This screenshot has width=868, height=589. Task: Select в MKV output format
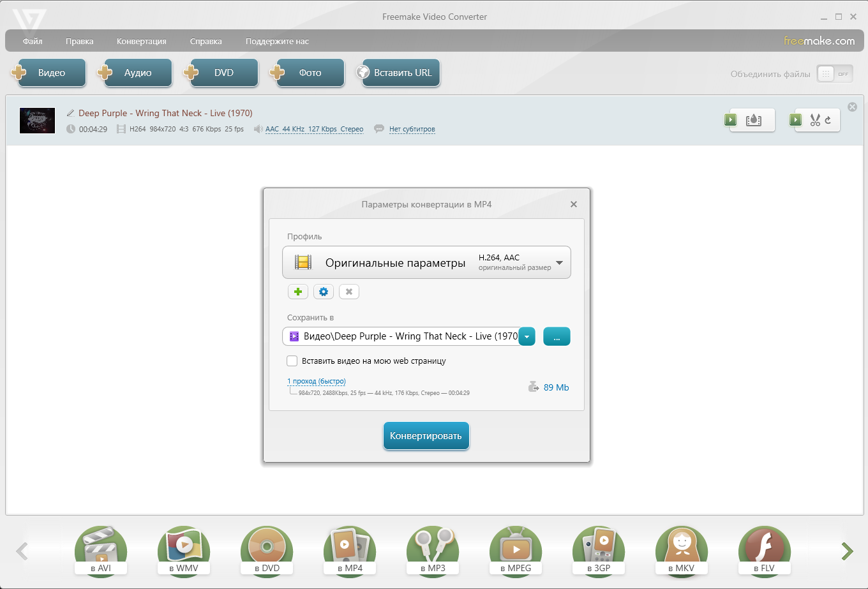click(x=682, y=551)
